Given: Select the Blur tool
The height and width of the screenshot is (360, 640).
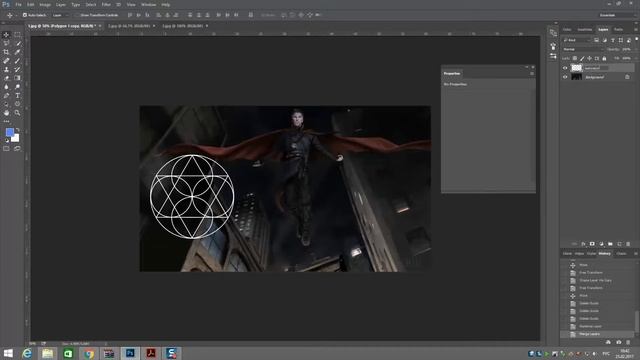Looking at the screenshot, I should pos(6,87).
